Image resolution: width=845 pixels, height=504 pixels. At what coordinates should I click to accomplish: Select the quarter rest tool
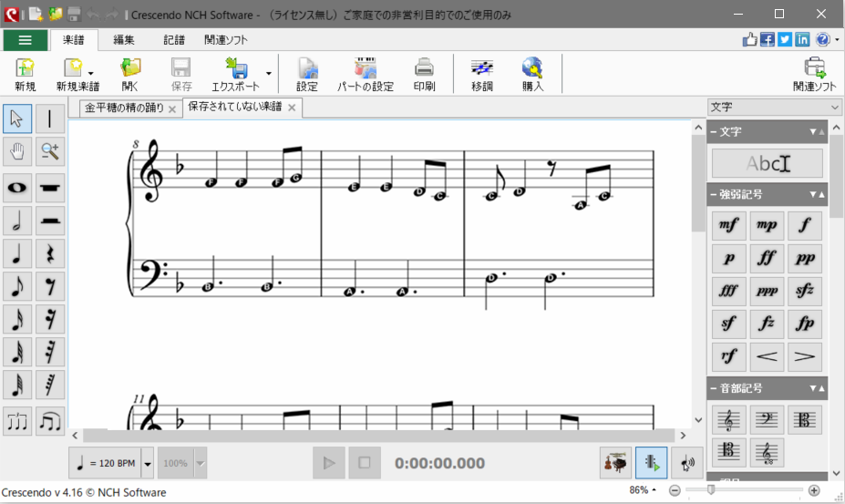50,254
